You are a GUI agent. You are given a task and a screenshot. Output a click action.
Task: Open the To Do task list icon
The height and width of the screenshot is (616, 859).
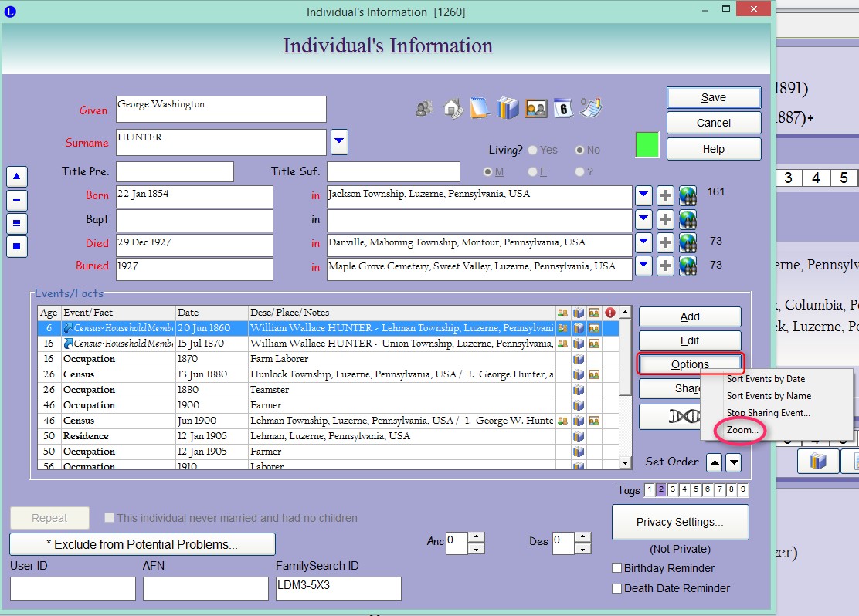[x=591, y=108]
